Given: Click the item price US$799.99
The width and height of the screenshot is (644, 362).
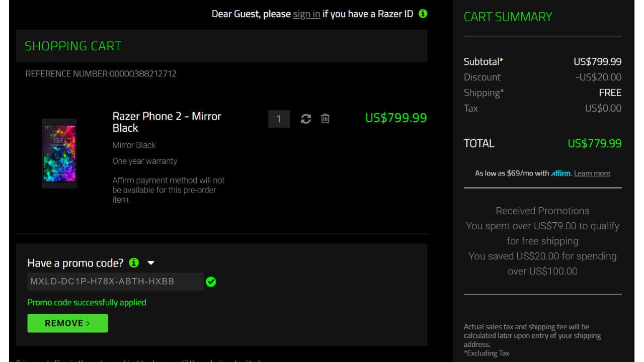Looking at the screenshot, I should (x=396, y=118).
